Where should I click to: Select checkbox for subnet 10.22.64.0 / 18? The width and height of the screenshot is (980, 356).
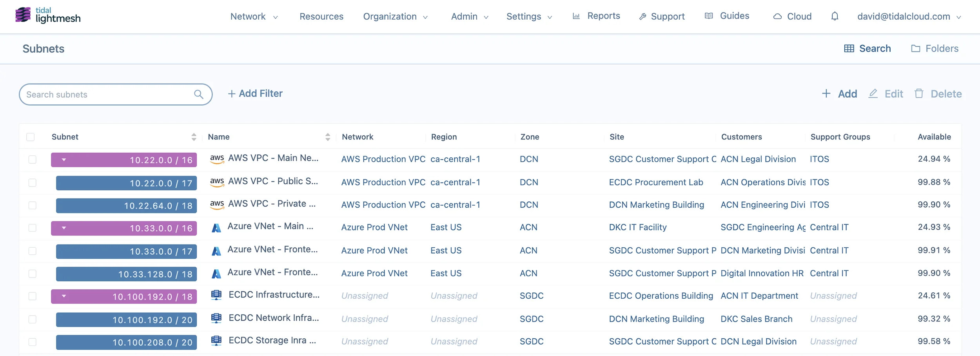pos(33,205)
